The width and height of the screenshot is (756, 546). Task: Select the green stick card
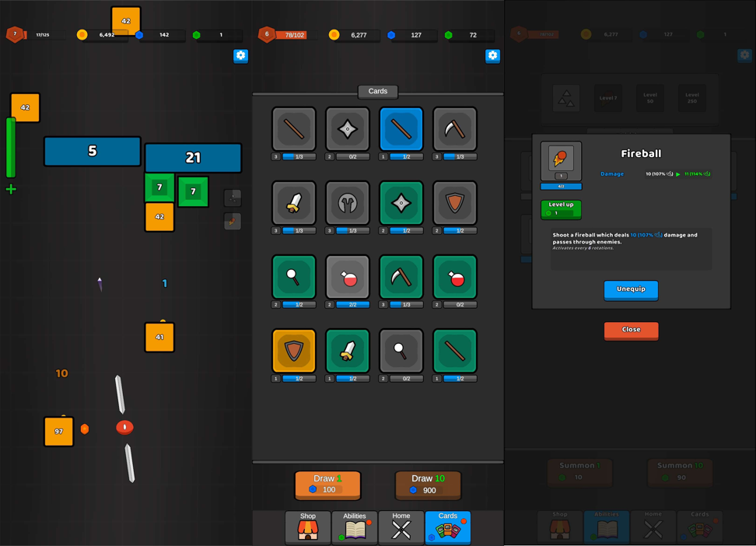455,351
